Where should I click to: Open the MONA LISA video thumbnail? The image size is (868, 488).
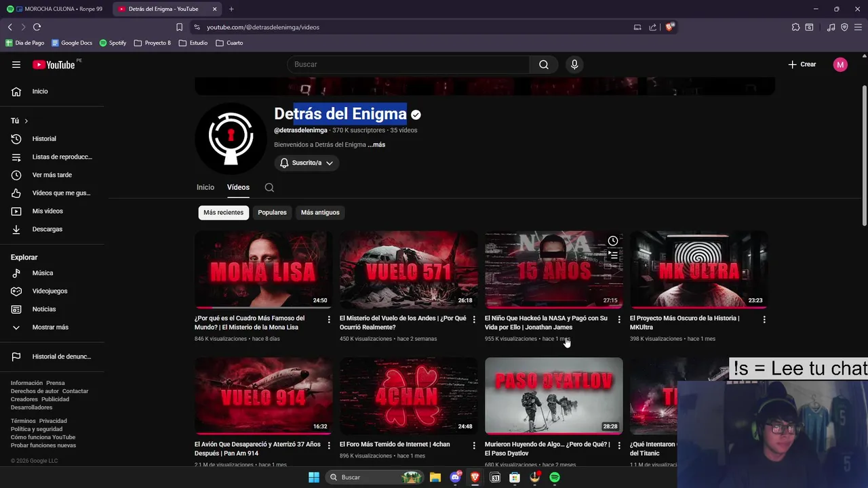click(263, 270)
